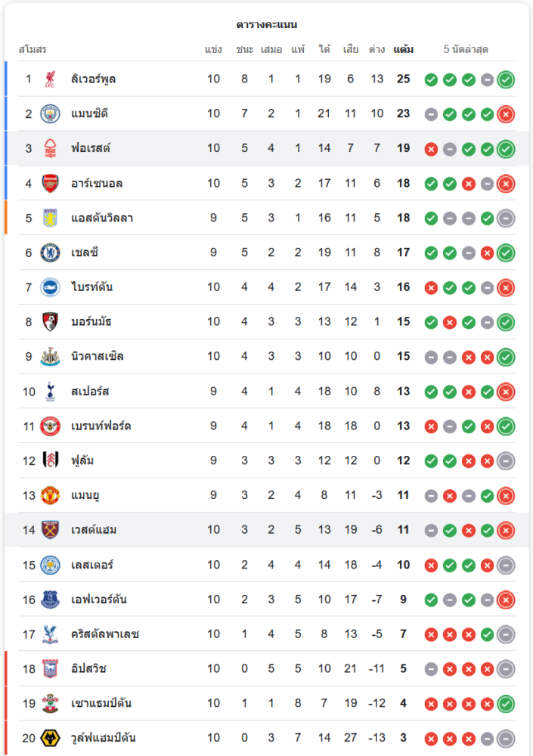Click the แต้ม points column header
Image resolution: width=533 pixels, height=756 pixels.
pos(403,49)
